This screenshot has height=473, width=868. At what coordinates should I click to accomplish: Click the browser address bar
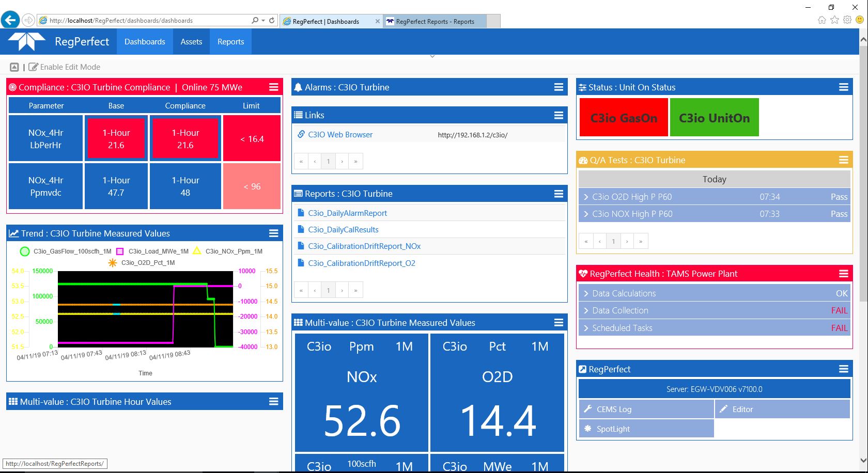147,21
